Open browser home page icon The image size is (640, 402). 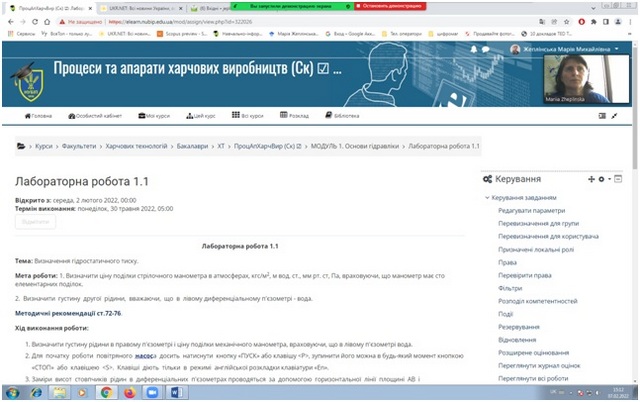click(x=47, y=22)
